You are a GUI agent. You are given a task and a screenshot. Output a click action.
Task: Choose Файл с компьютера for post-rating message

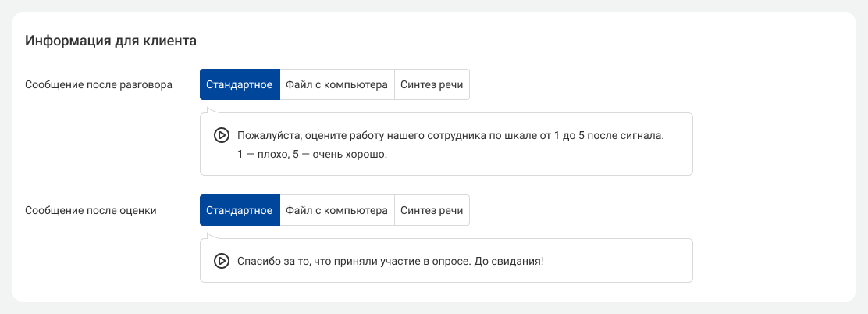336,210
